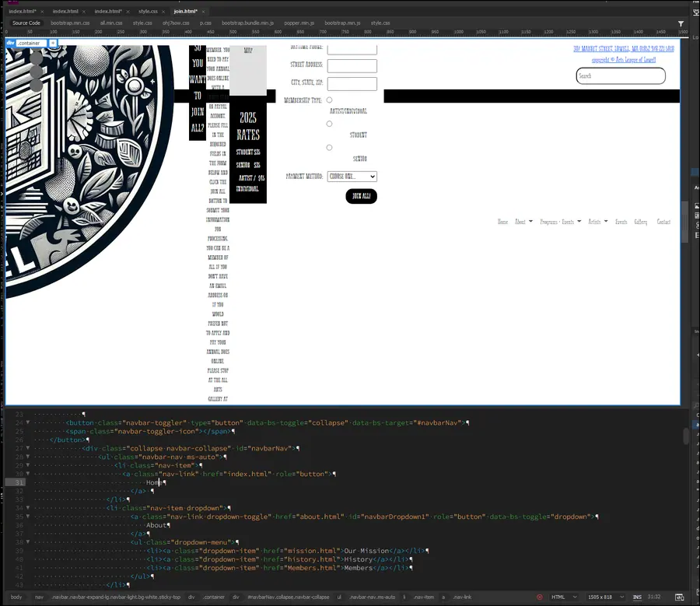Expand the Artists menu dropdown arrow
The height and width of the screenshot is (606, 700).
pos(606,221)
